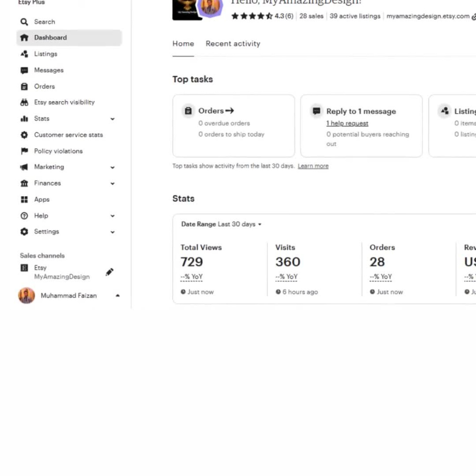Screen dimensions: 476x476
Task: Click the clipboard icon in Orders task card
Action: tap(188, 111)
